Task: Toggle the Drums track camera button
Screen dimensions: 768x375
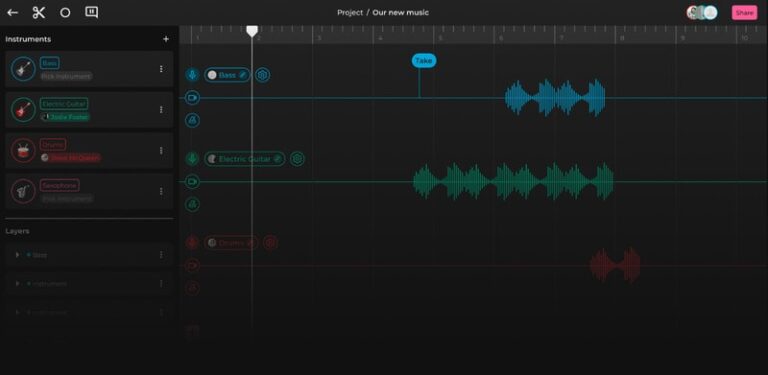Action: (x=192, y=265)
